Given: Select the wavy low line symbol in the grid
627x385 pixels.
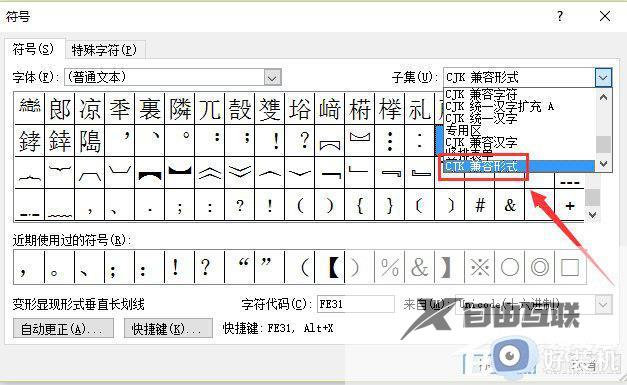Looking at the screenshot, I should tap(60, 205).
